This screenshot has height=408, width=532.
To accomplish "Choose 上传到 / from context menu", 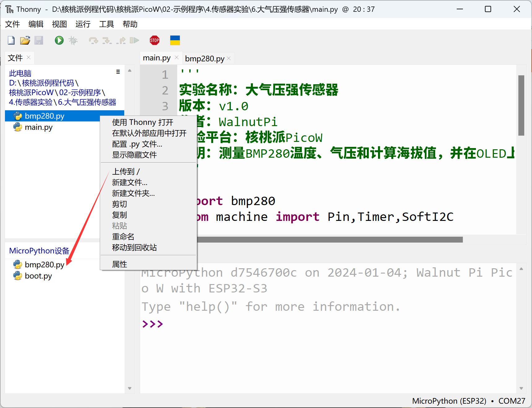I will click(x=126, y=171).
